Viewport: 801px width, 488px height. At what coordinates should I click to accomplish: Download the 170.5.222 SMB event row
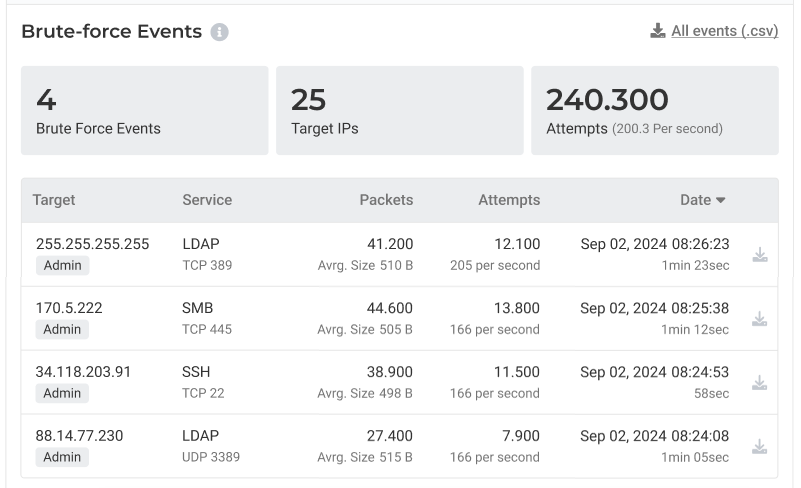click(760, 319)
